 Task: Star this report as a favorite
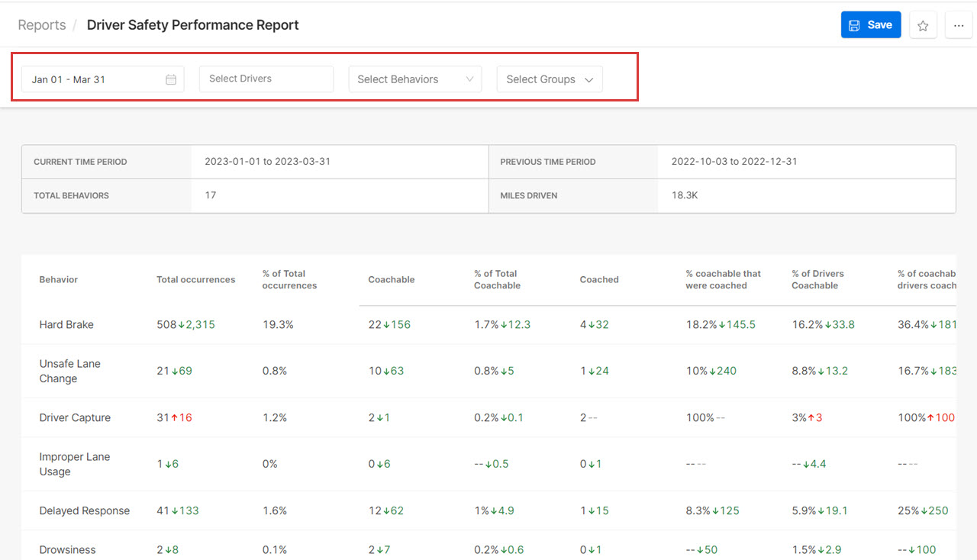(x=923, y=24)
